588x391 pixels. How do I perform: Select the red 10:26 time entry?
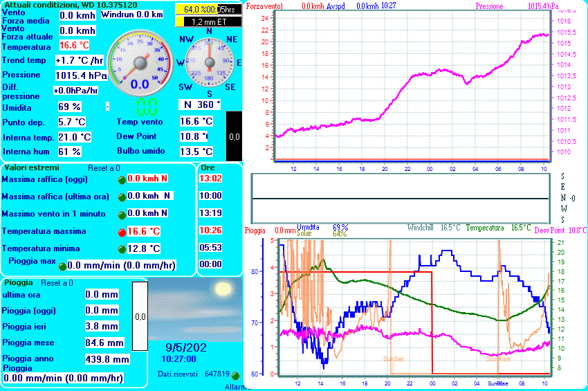(x=210, y=230)
